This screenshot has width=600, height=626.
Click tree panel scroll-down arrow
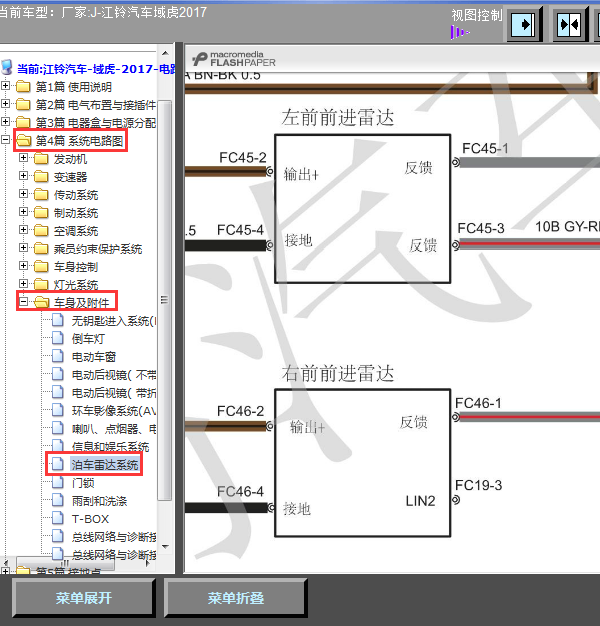(x=165, y=547)
